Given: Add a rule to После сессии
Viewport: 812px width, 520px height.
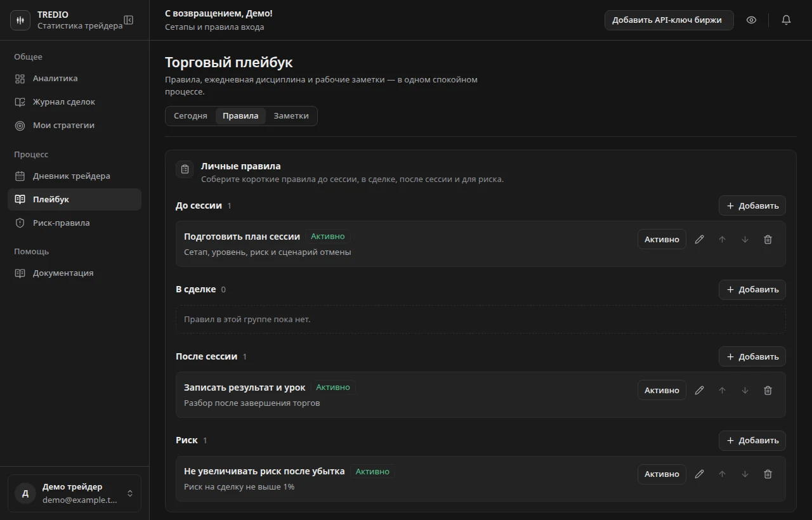Looking at the screenshot, I should point(752,356).
